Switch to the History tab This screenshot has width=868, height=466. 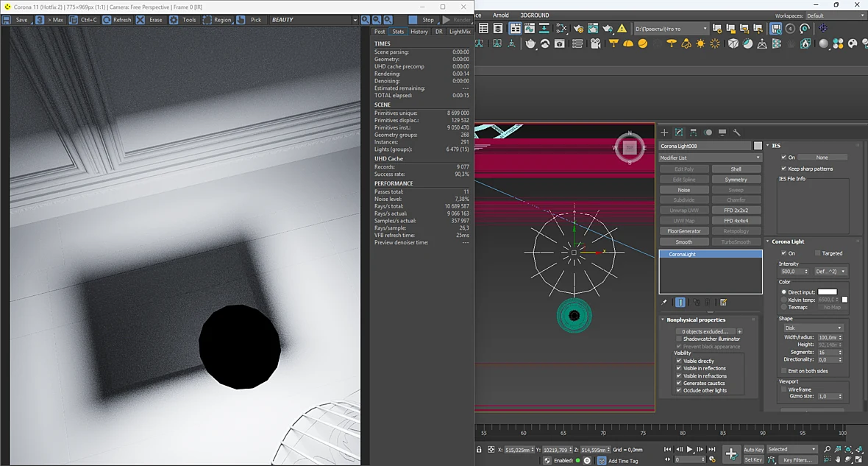point(419,32)
